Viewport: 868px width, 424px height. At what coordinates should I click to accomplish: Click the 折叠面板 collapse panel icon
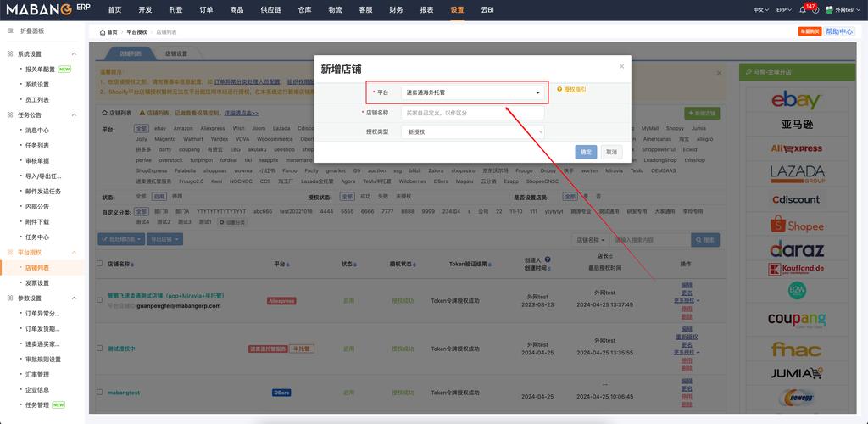click(10, 31)
